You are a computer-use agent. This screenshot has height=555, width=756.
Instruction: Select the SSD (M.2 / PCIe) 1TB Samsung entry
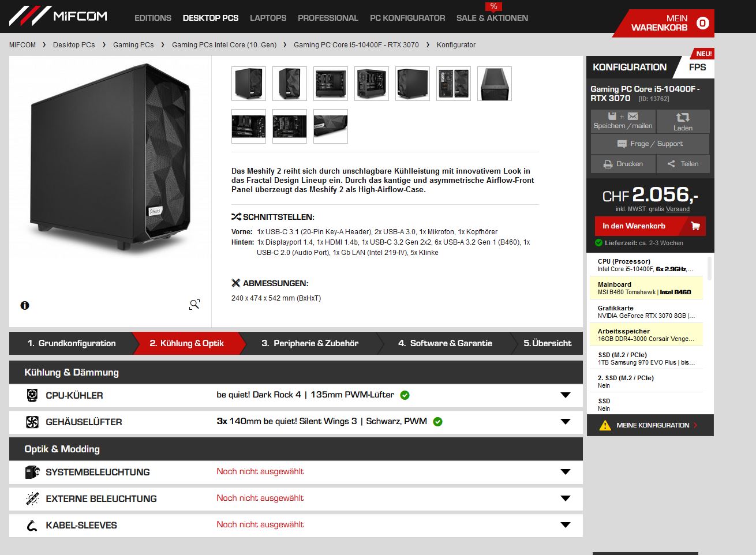click(646, 358)
